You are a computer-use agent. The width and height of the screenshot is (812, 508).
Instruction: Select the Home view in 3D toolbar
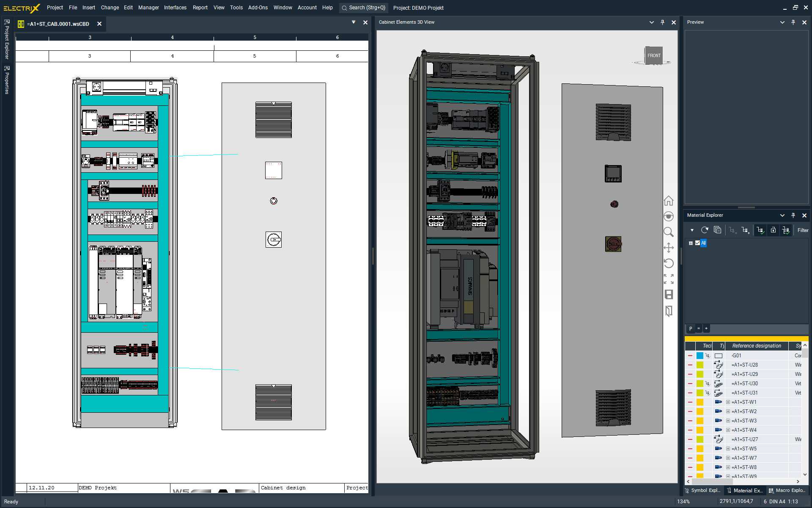(669, 200)
